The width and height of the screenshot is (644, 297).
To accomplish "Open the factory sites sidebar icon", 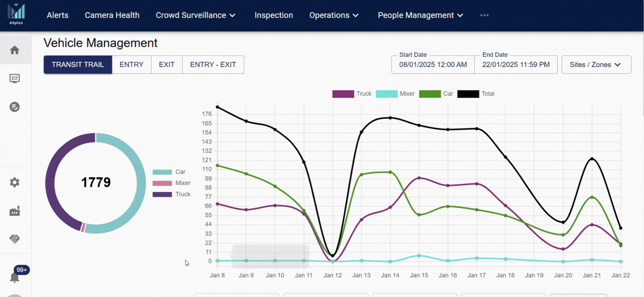I will [15, 211].
